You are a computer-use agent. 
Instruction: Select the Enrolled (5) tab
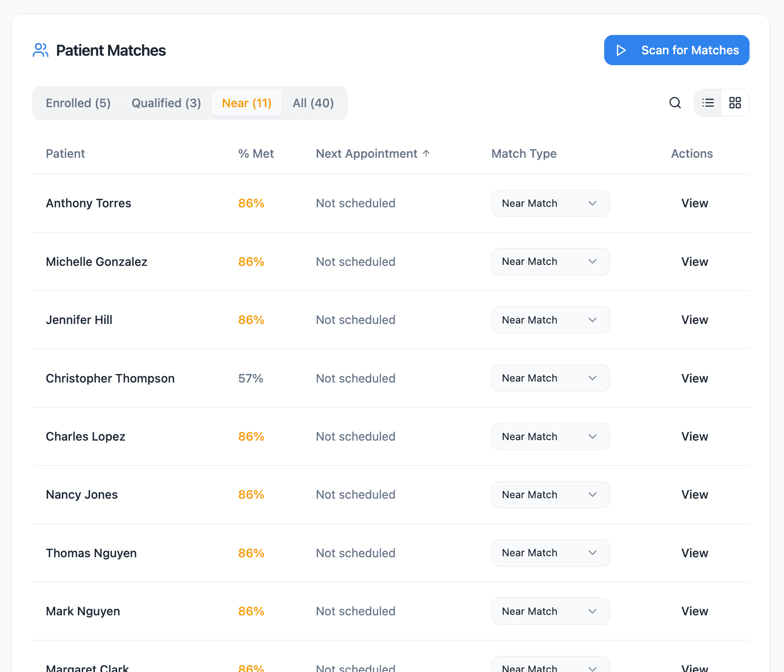point(78,103)
